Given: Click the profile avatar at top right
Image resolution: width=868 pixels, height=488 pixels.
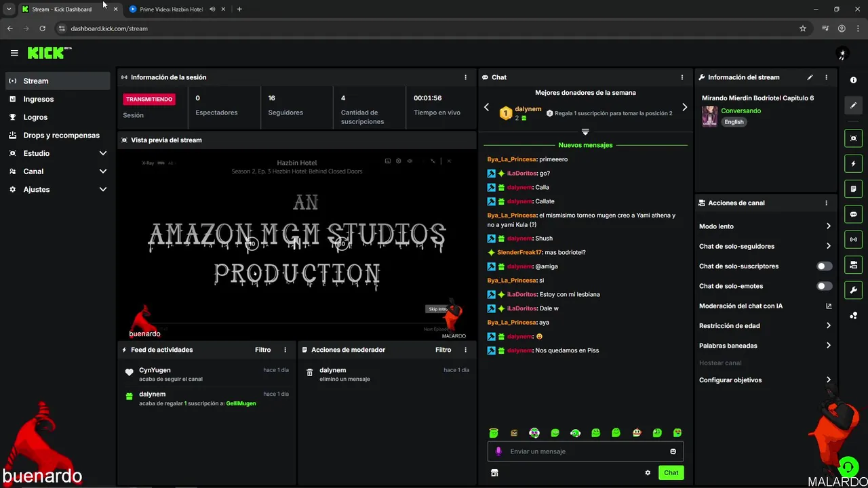Looking at the screenshot, I should 842,53.
